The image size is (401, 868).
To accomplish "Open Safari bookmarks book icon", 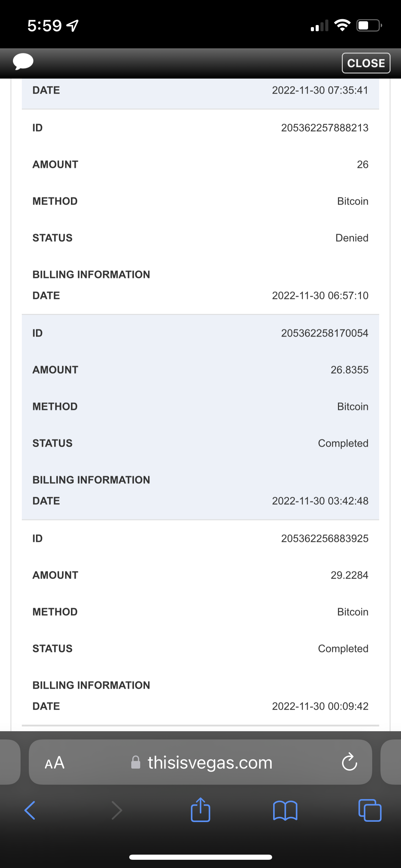I will [x=285, y=810].
